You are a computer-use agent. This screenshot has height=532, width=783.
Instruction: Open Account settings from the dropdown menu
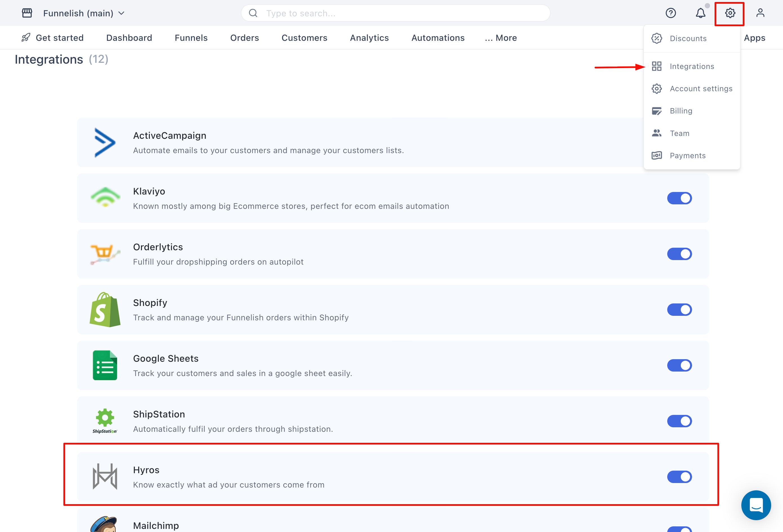pos(701,89)
